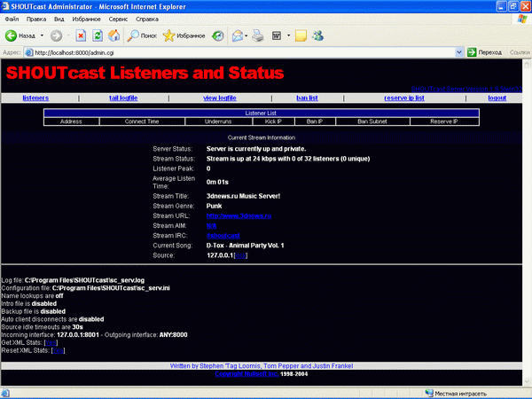The image size is (532, 399).
Task: Open the Вид menu
Action: (x=59, y=19)
